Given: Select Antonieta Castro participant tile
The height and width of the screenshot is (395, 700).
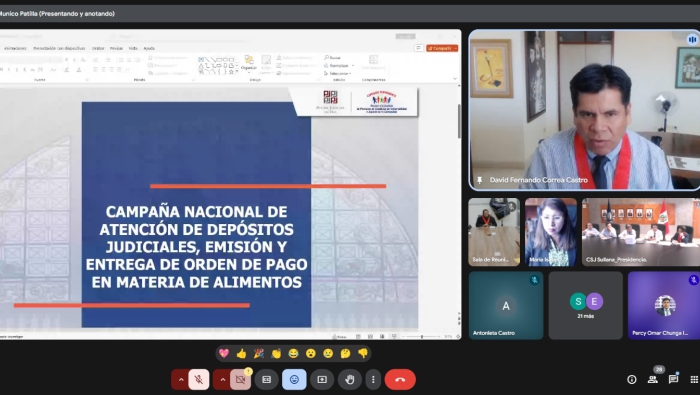Looking at the screenshot, I should point(506,306).
